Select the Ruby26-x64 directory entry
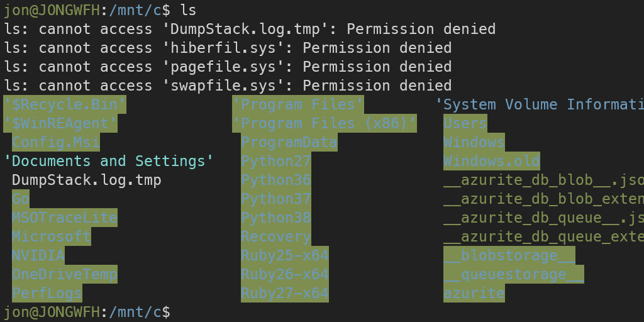Screen dimensions: 644x322 [285, 274]
